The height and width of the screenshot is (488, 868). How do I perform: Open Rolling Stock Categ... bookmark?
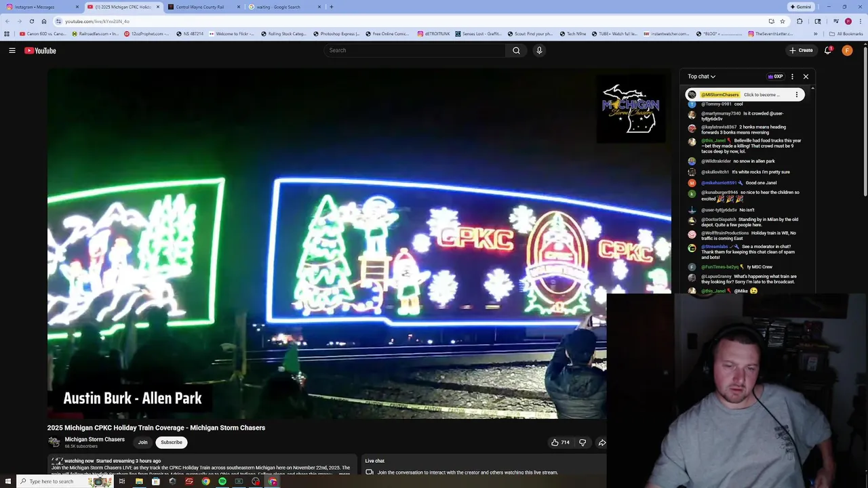pyautogui.click(x=283, y=34)
